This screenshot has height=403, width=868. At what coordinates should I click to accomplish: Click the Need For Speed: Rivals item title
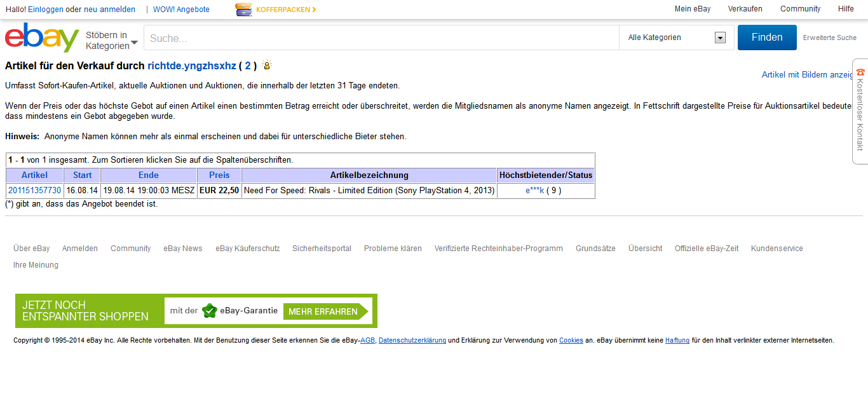pos(369,190)
